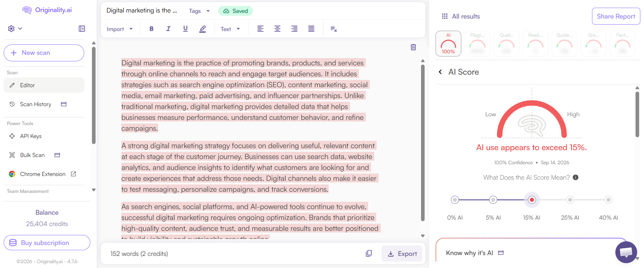Image resolution: width=644 pixels, height=268 pixels.
Task: Open the Editor in the sidebar
Action: tap(44, 85)
